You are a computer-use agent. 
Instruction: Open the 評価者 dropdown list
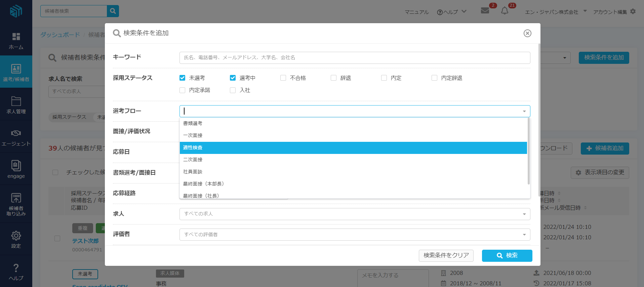(x=355, y=235)
